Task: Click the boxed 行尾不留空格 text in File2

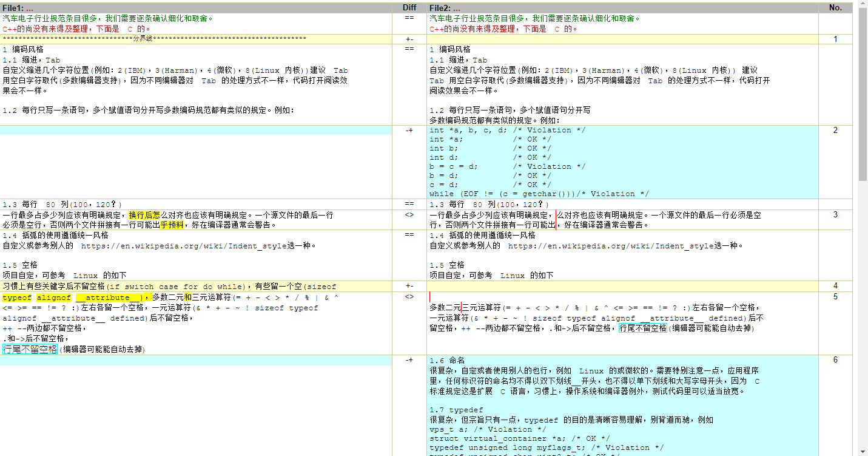Action: click(x=642, y=328)
